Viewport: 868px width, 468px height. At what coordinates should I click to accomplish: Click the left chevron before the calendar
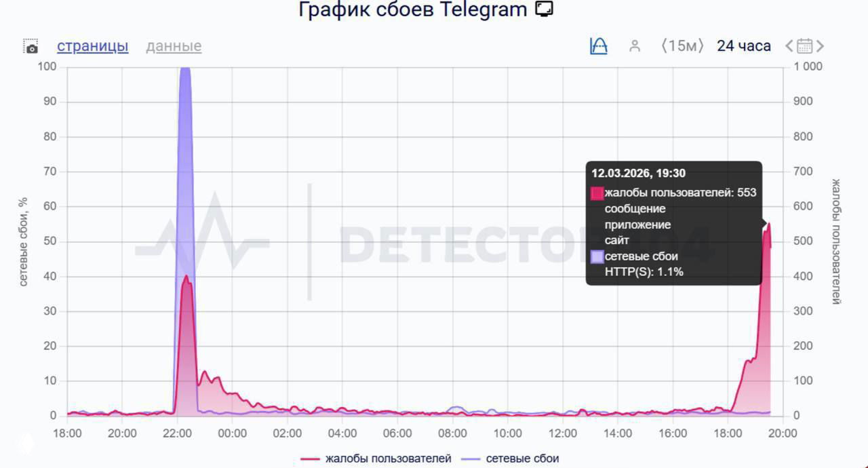point(787,45)
